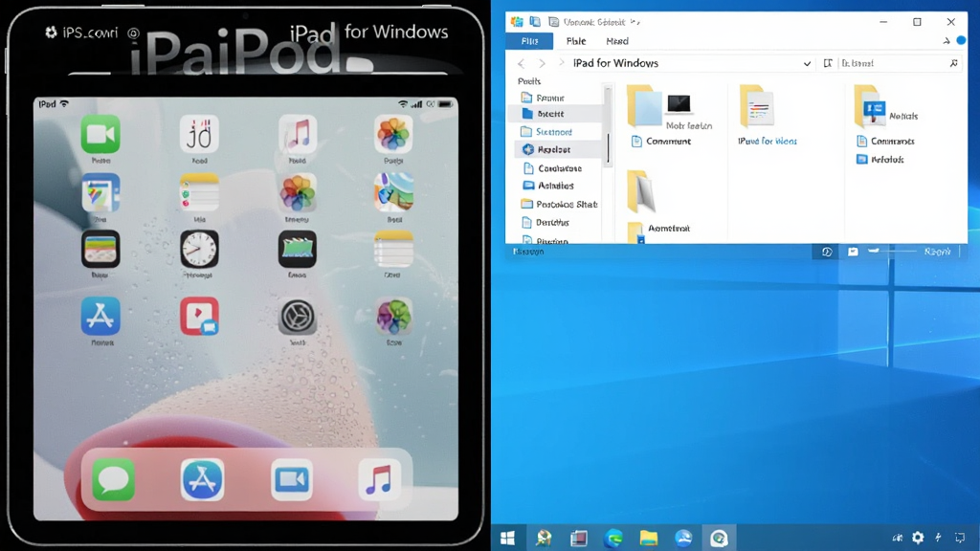The image size is (980, 551).
Task: Open the Clock app on the iPad
Action: (x=199, y=249)
